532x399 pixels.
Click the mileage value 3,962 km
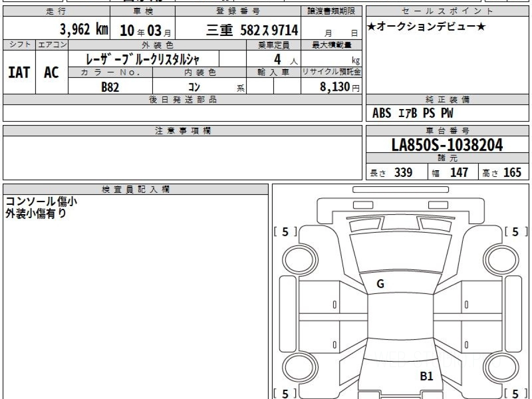pos(84,30)
